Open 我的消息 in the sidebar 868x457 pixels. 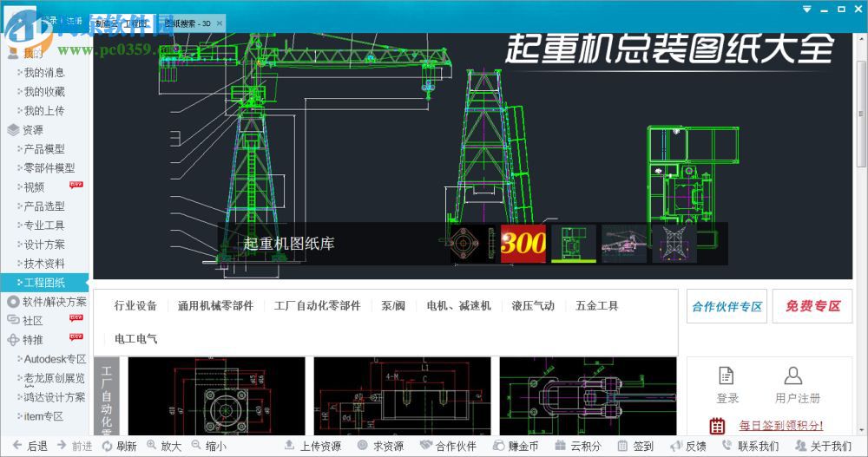click(44, 73)
